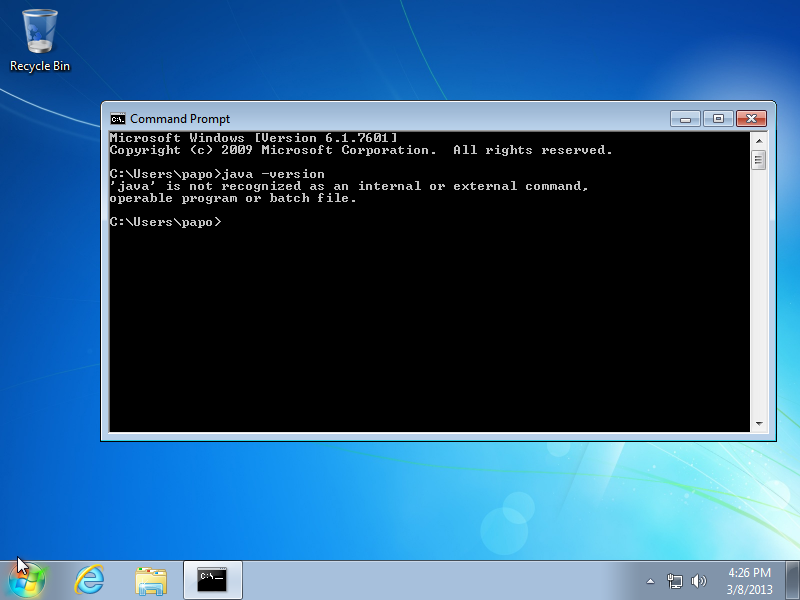Open the Windows Start menu orb
The height and width of the screenshot is (600, 800).
pos(27,580)
